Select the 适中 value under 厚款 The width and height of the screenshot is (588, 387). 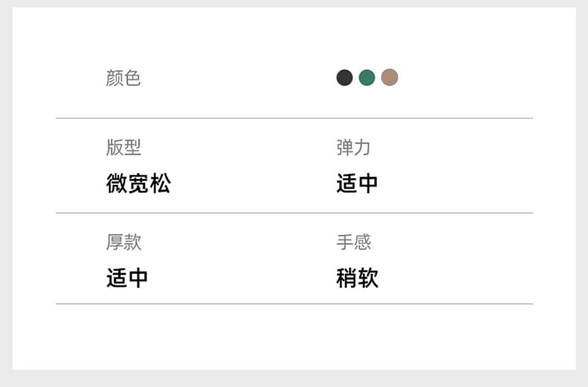pos(127,278)
